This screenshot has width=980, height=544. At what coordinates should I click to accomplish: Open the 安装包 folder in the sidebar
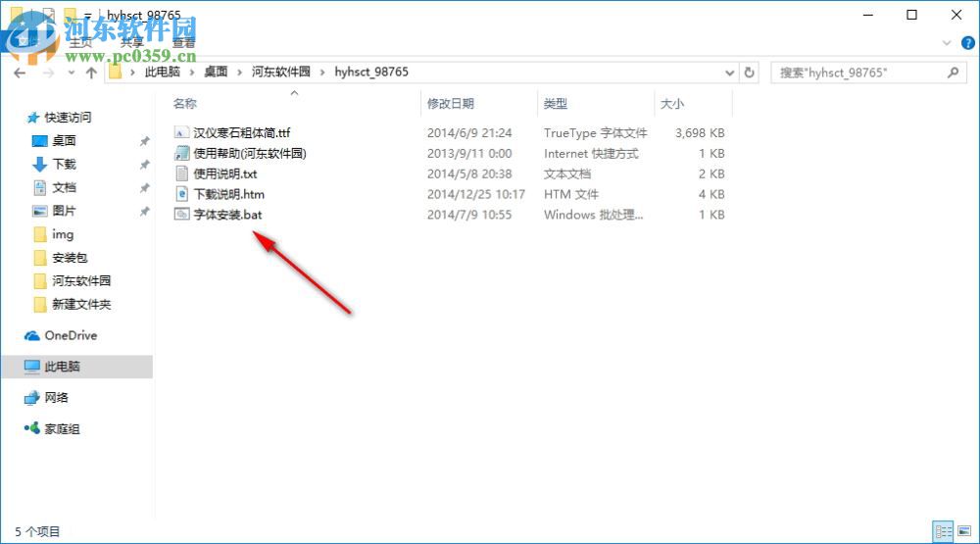[70, 258]
